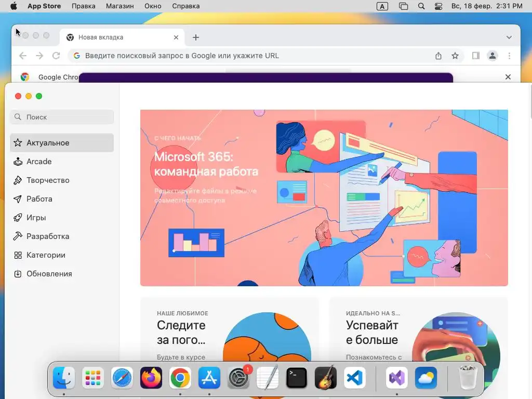This screenshot has width=532, height=399.
Task: Open Control Center in menu bar
Action: (x=438, y=6)
